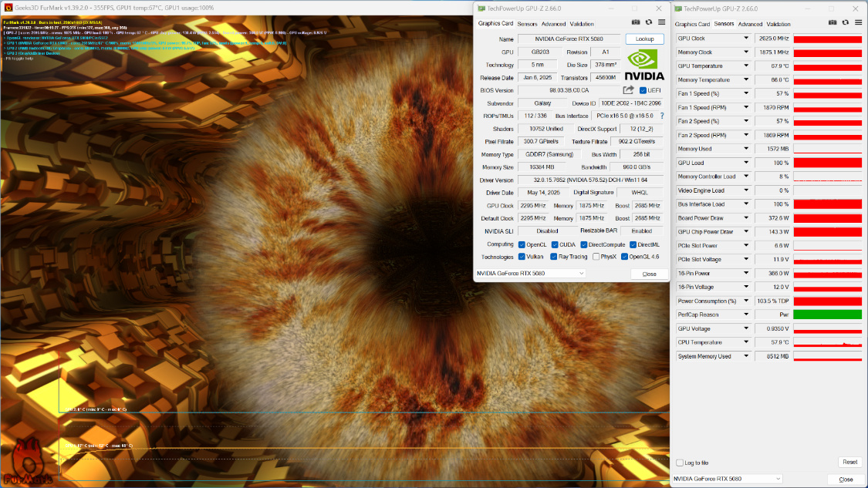Click the CPU Temperature history graph
868x488 pixels.
click(x=828, y=342)
